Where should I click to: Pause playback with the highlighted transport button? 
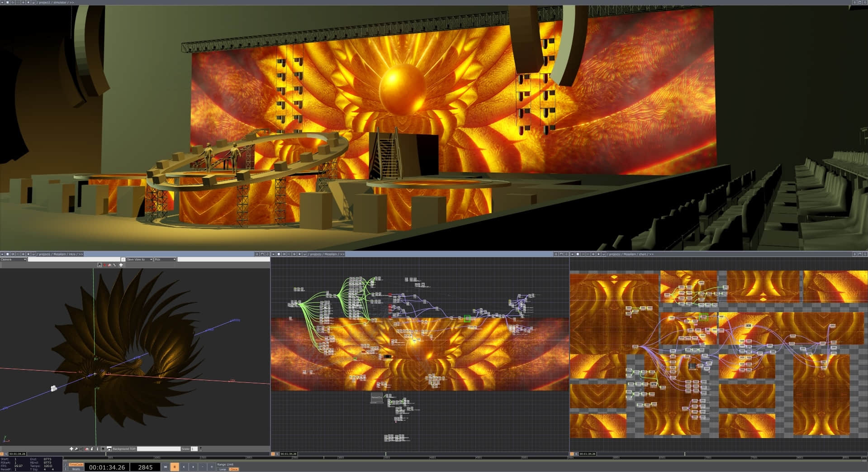pyautogui.click(x=175, y=467)
